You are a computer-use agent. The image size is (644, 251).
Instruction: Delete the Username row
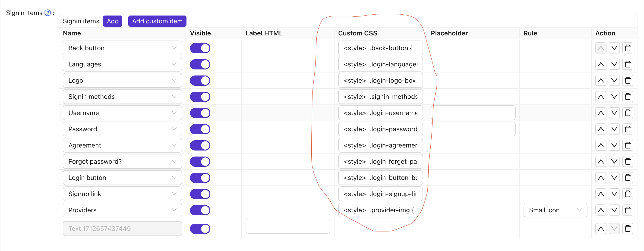pos(628,113)
